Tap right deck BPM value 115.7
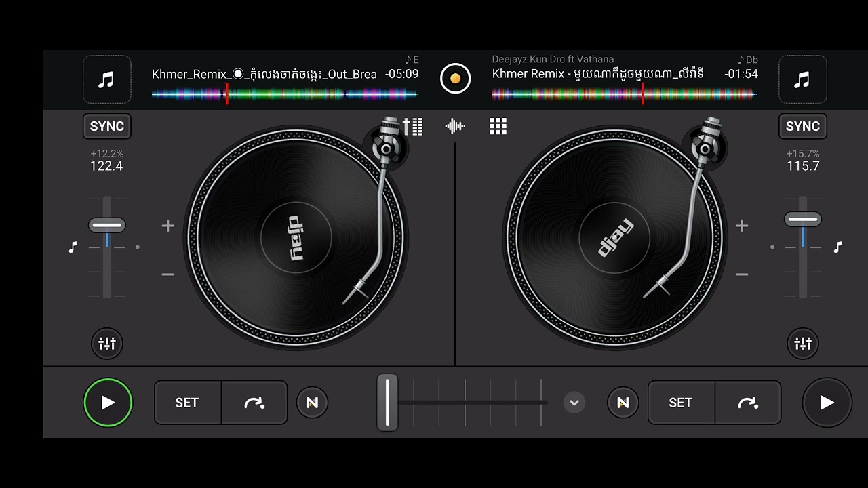The image size is (868, 488). click(x=803, y=166)
